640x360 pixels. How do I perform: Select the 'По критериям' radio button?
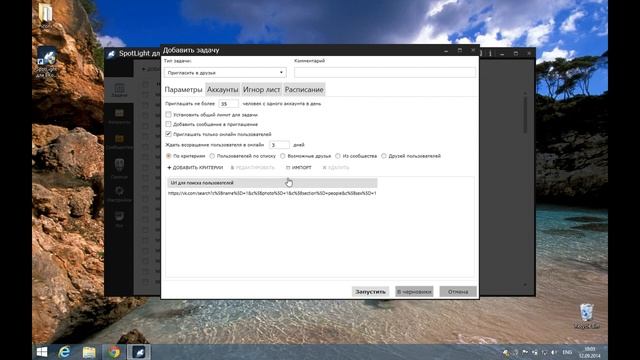pyautogui.click(x=168, y=156)
